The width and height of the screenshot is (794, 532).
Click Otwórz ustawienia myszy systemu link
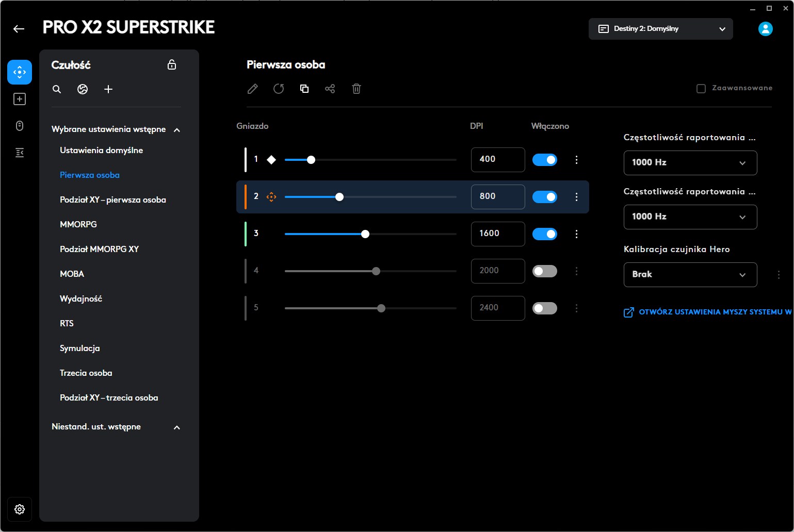pos(709,312)
